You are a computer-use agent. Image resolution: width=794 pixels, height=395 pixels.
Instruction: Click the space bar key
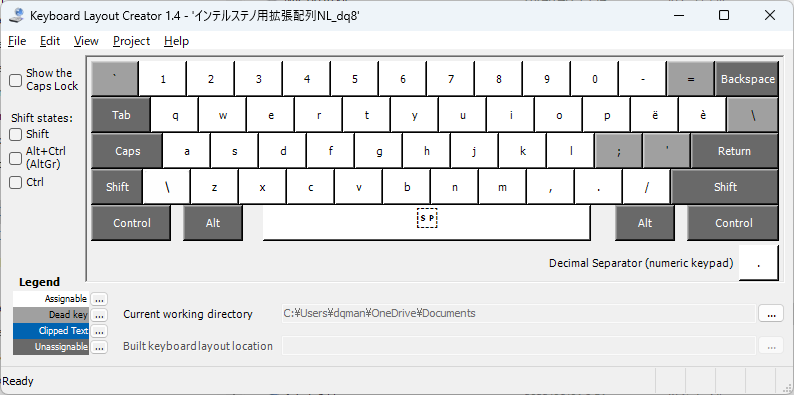tap(426, 223)
